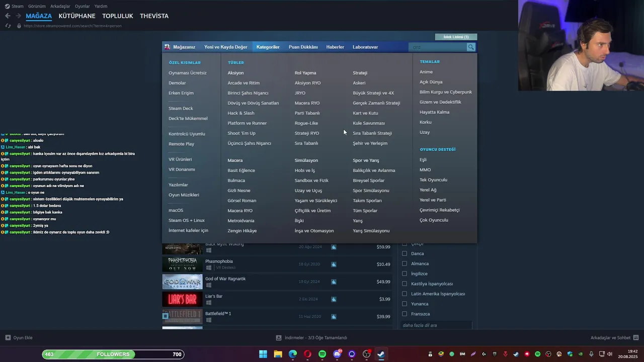Click the Windows platform icon under Phasmophobia
The height and width of the screenshot is (362, 644).
(208, 268)
